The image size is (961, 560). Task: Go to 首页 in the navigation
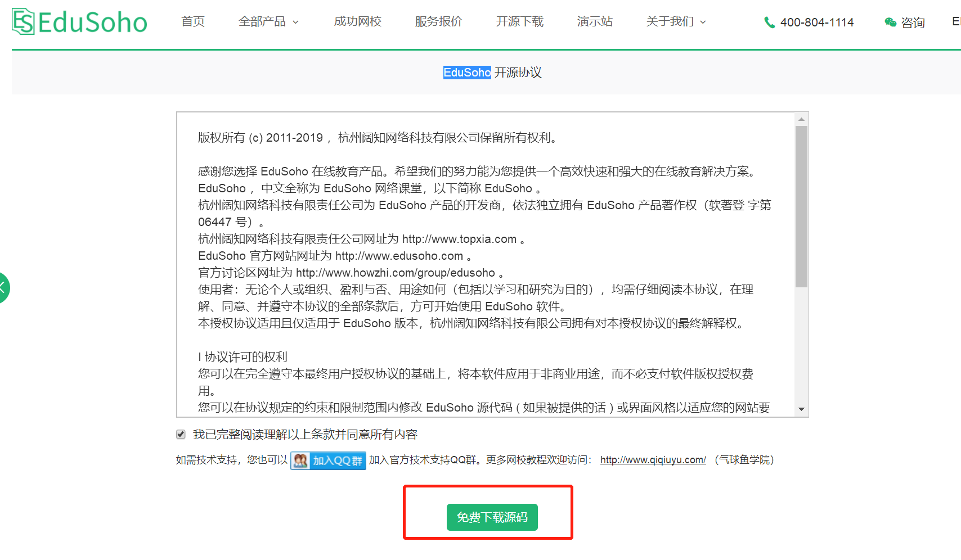(193, 21)
